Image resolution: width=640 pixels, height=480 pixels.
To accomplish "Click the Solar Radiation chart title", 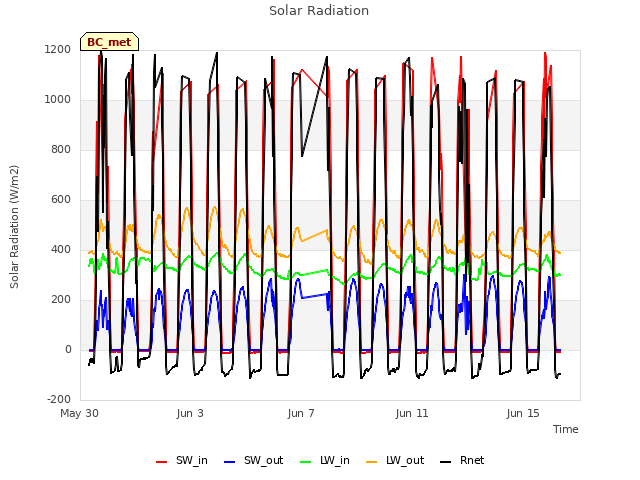I will 319,11.
